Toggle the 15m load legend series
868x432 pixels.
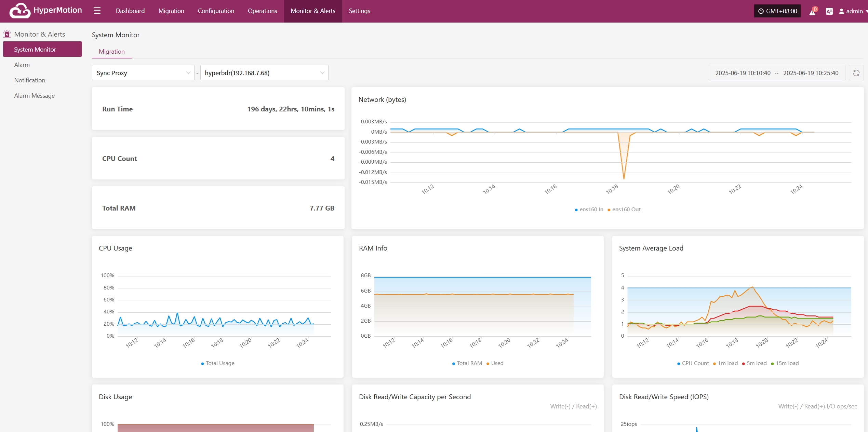[x=785, y=363]
